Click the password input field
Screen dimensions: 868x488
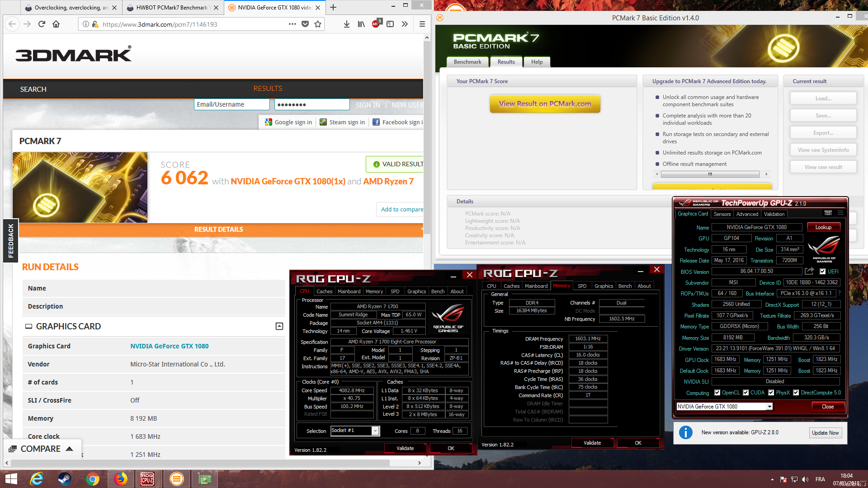tap(312, 104)
